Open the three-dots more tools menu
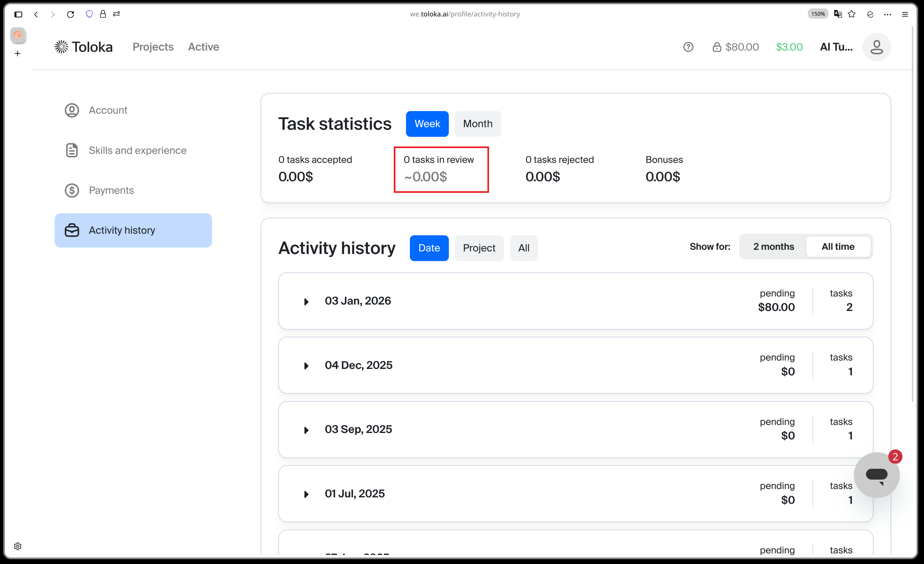Screen dimensions: 924x564 (888, 14)
